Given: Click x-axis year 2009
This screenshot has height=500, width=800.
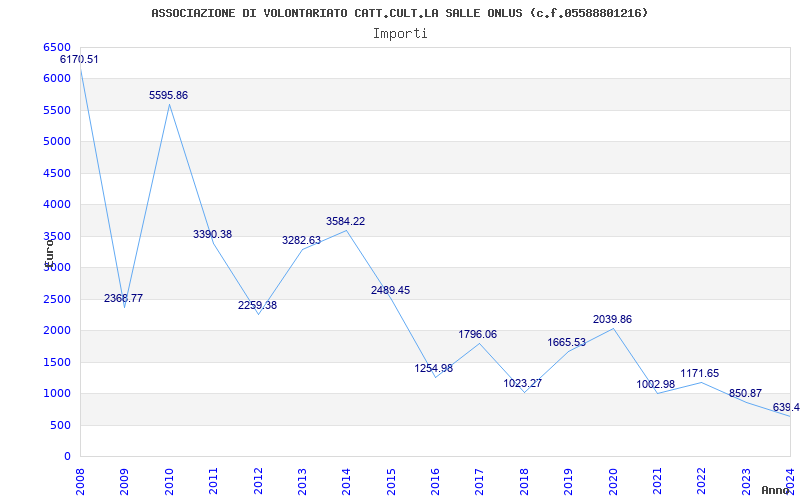Looking at the screenshot, I should pyautogui.click(x=124, y=481).
